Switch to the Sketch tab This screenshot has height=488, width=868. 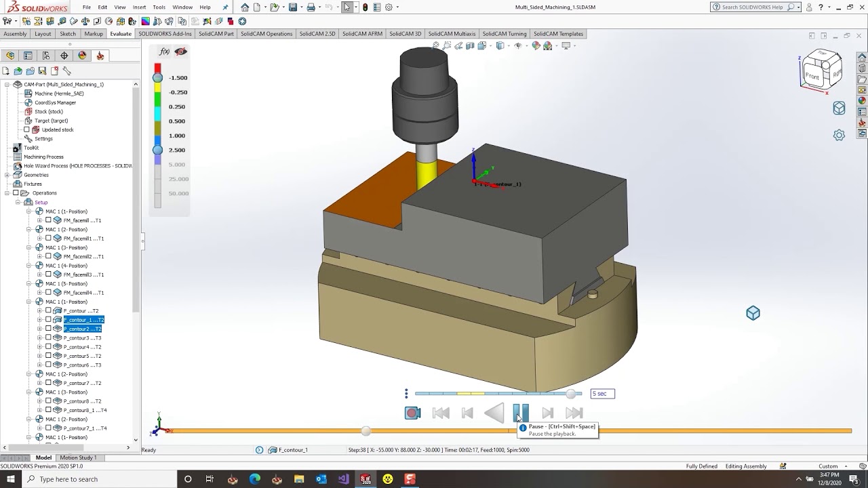(68, 34)
